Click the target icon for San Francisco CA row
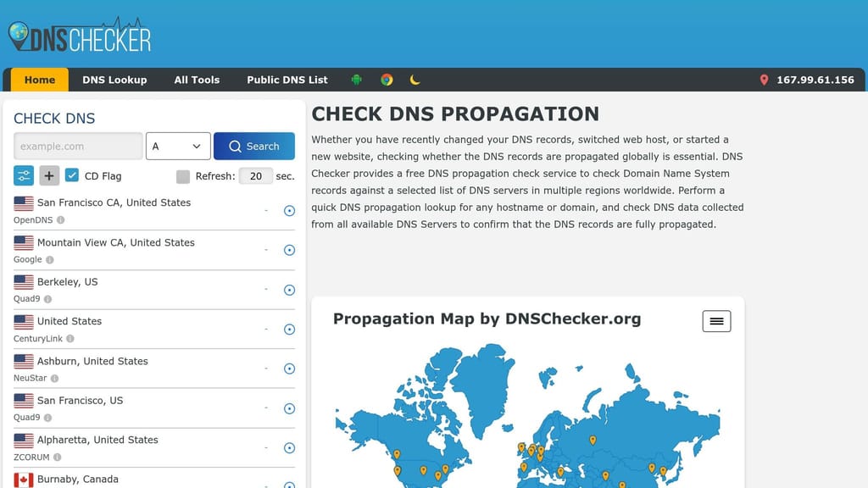The image size is (868, 488). [289, 211]
